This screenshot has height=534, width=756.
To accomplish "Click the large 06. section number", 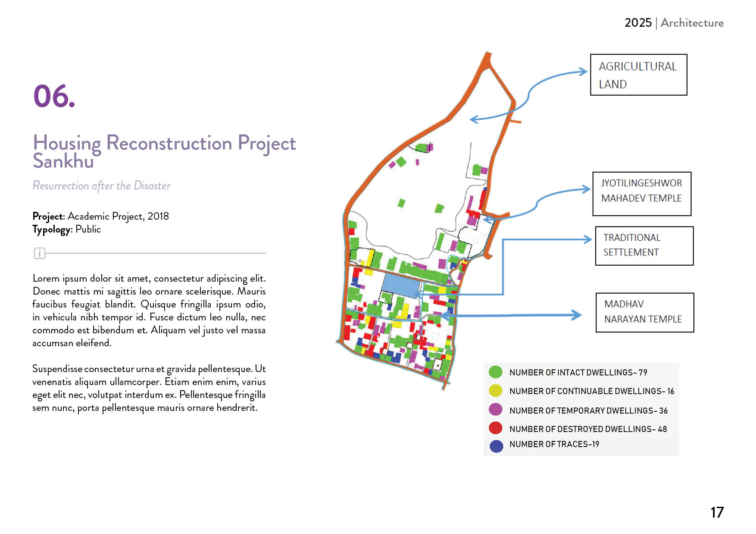I will click(x=54, y=96).
